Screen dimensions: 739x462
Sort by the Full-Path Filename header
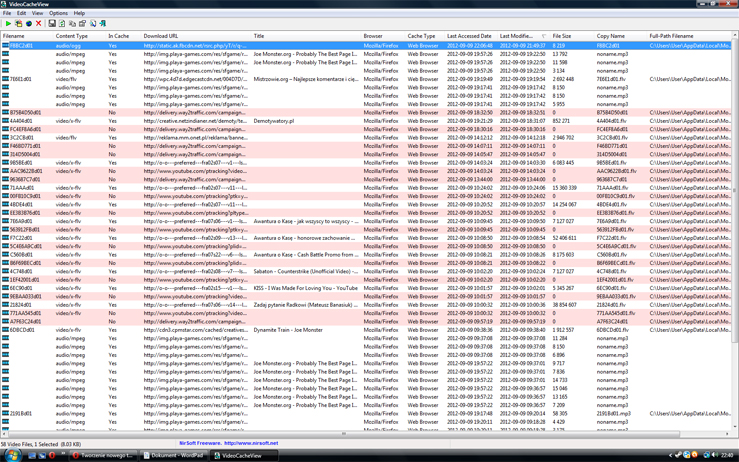(x=690, y=36)
